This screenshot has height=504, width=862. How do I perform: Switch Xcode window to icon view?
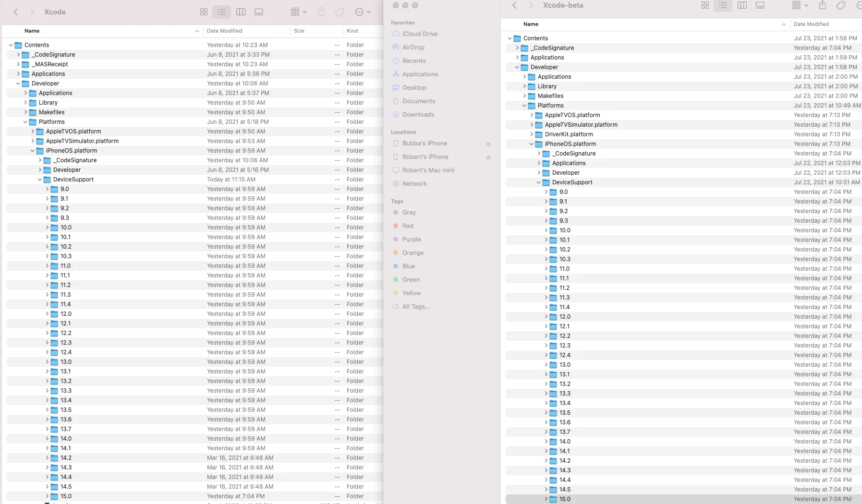204,12
